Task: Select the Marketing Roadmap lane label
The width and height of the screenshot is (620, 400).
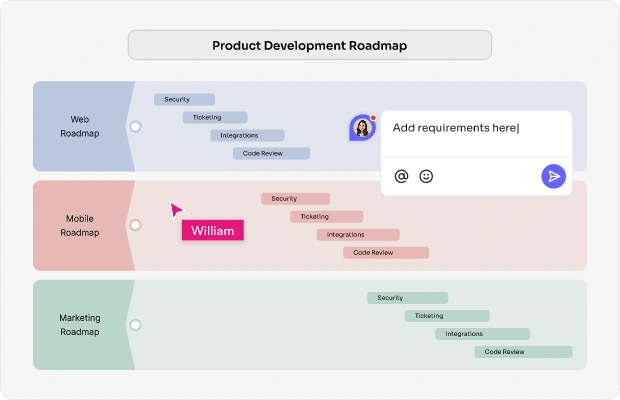Action: (x=80, y=325)
